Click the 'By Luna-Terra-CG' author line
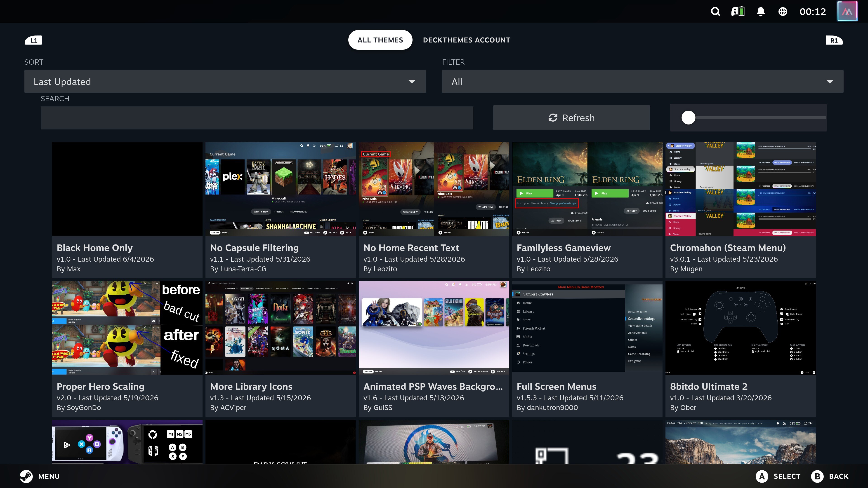 (x=238, y=269)
